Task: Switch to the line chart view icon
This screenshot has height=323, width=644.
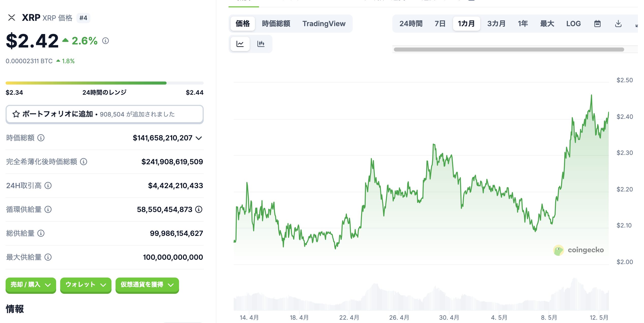Action: 240,44
